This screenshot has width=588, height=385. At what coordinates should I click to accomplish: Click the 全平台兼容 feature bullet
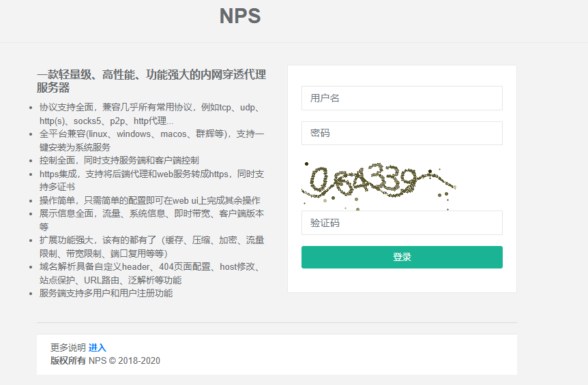[x=151, y=140]
